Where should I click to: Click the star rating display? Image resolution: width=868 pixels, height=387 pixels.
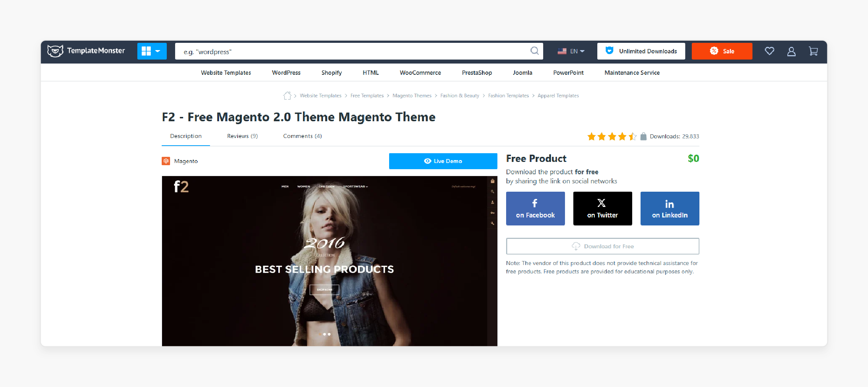click(612, 137)
